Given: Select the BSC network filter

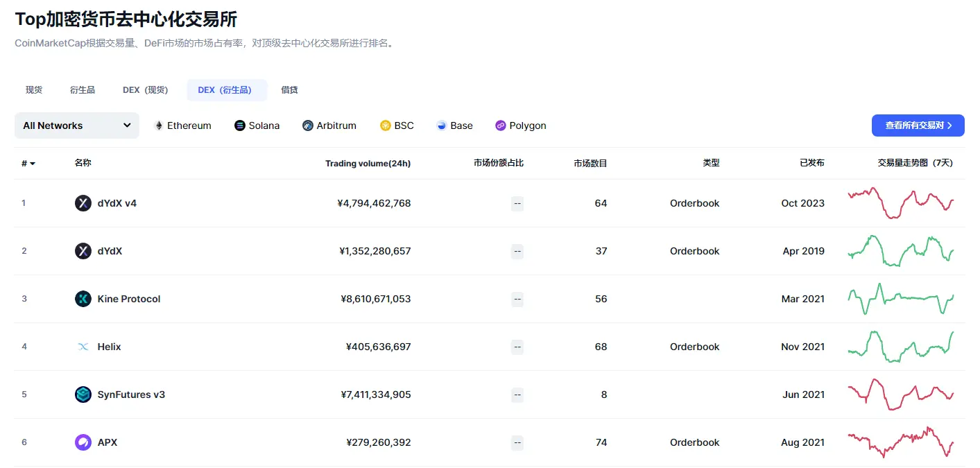Looking at the screenshot, I should (x=397, y=125).
